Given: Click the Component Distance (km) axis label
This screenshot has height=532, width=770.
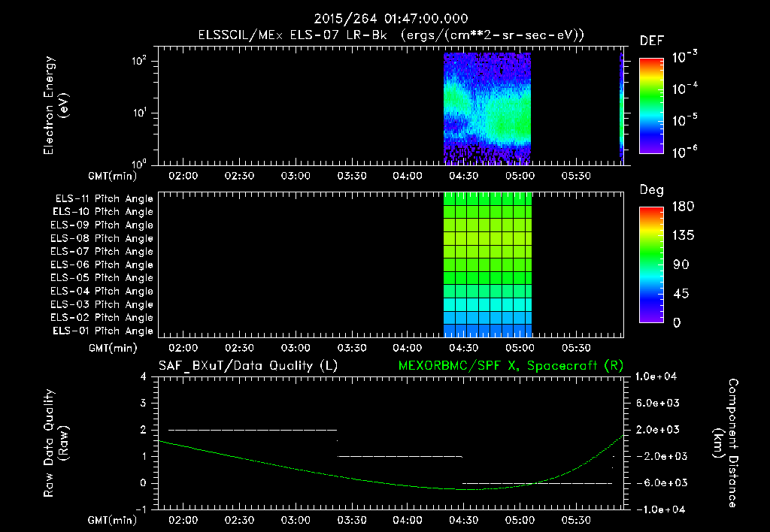Looking at the screenshot, I should [x=725, y=443].
